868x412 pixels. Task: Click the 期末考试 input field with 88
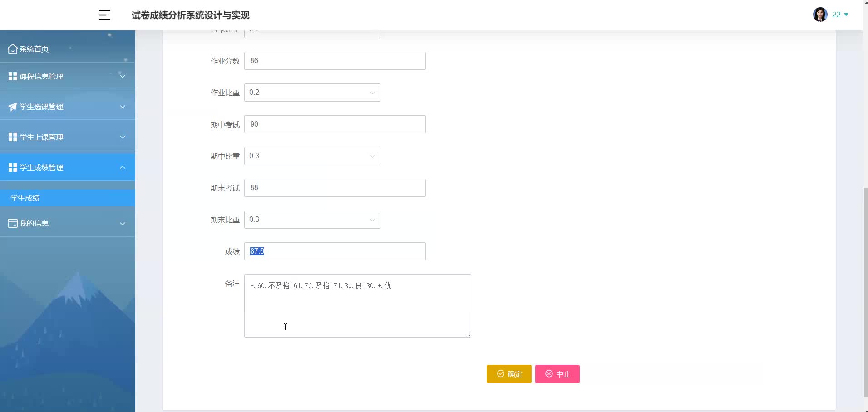tap(335, 188)
